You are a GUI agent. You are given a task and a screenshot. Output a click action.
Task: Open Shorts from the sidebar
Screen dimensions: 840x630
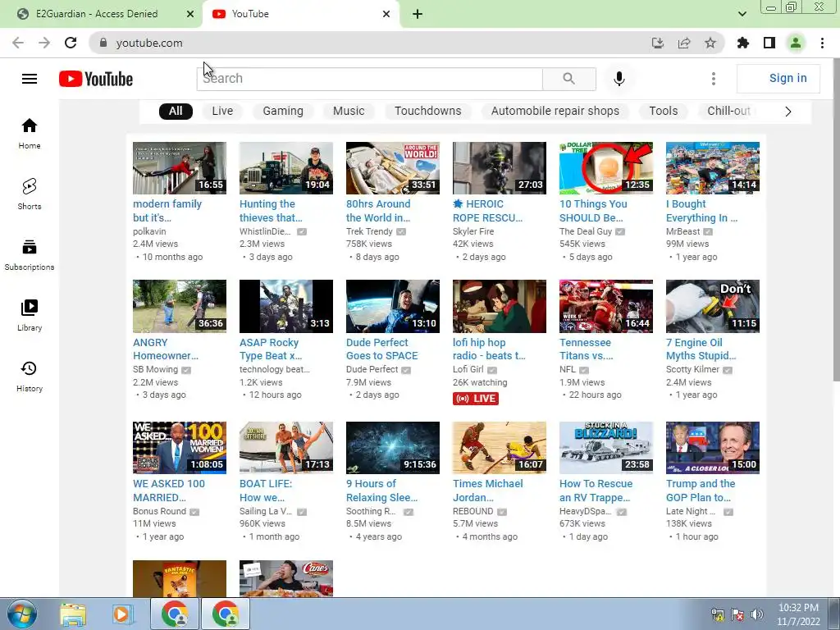[x=30, y=194]
